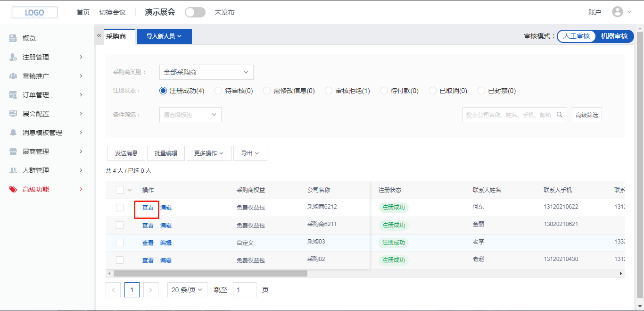Screen dimensions: 644x311
Task: Click the 发送消息 button
Action: (126, 153)
